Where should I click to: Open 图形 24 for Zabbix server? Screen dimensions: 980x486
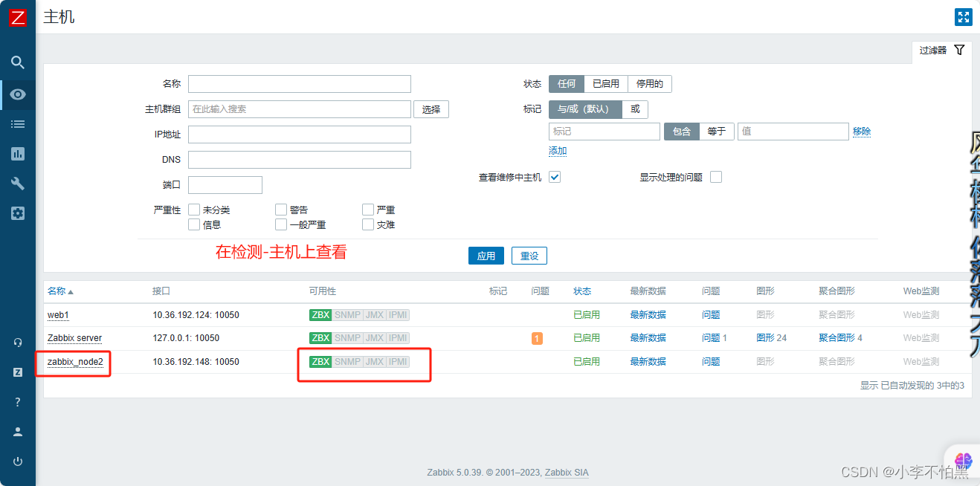point(772,338)
